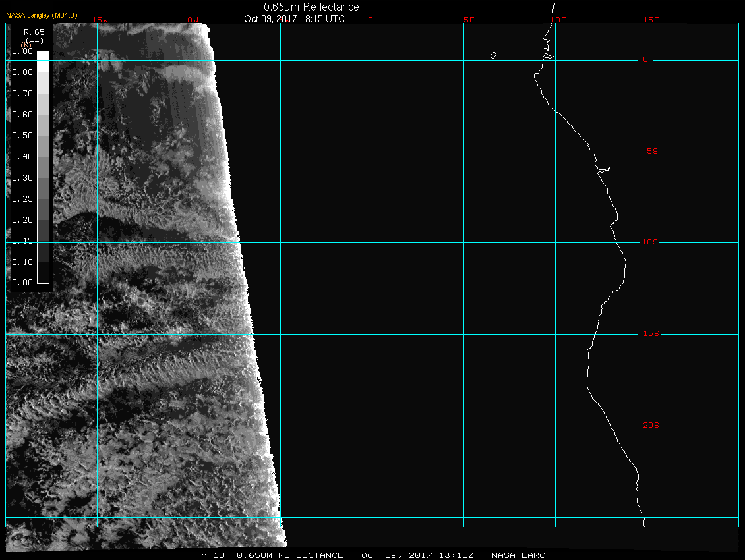The height and width of the screenshot is (560, 745).
Task: Click the NASA Langley (M04.0) label
Action: tap(42, 15)
